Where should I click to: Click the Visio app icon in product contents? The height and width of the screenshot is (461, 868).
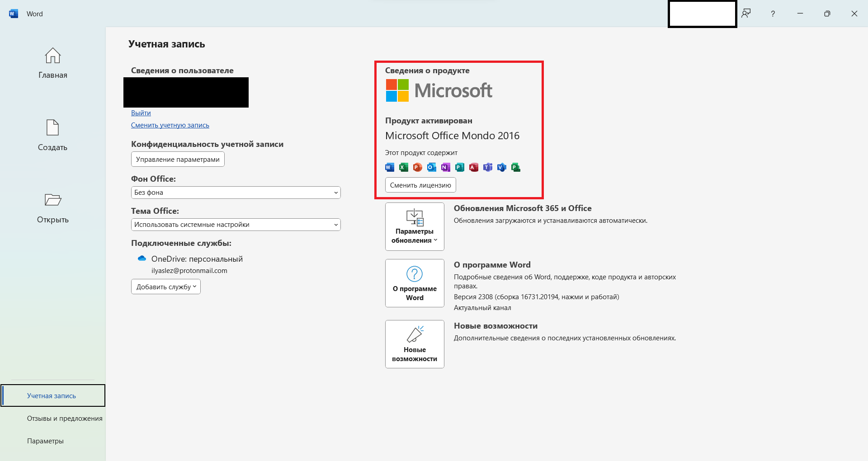(502, 167)
